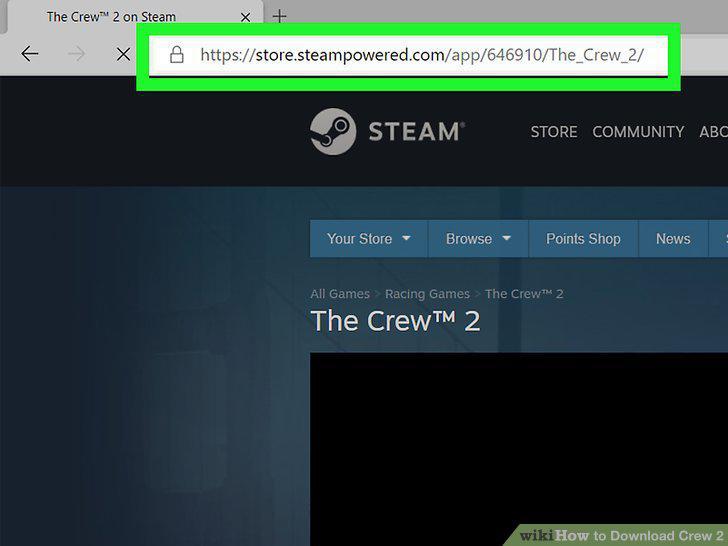Follow the All Games breadcrumb link
The image size is (728, 546).
click(340, 294)
